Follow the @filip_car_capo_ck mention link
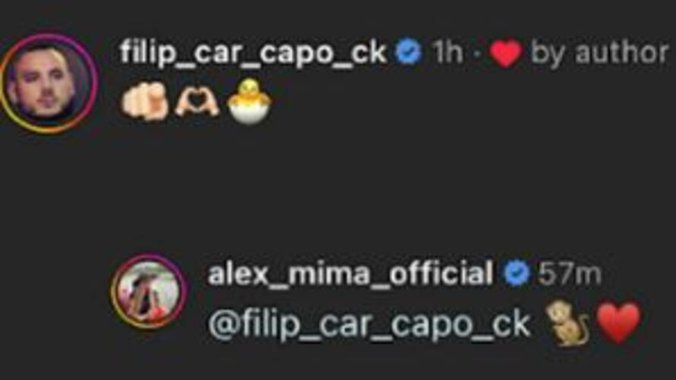This screenshot has height=380, width=676. (369, 324)
